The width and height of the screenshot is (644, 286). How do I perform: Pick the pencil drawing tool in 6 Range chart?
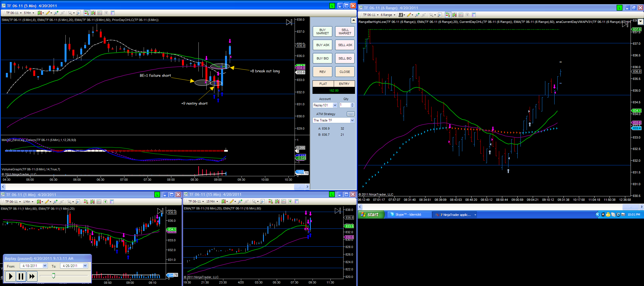tap(410, 15)
